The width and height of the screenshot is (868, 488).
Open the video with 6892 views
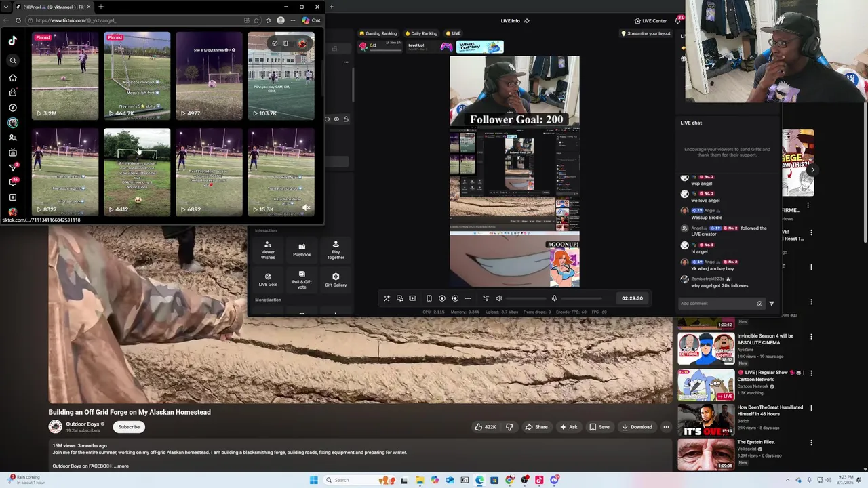pyautogui.click(x=209, y=172)
